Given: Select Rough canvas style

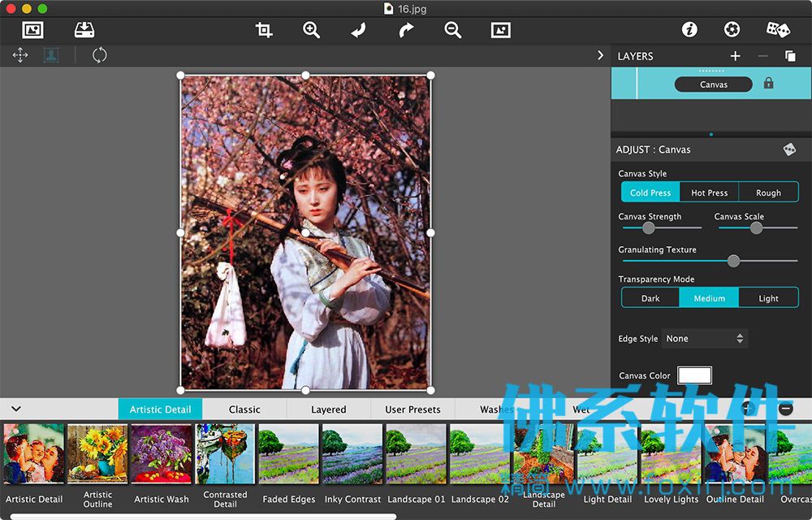Looking at the screenshot, I should click(x=768, y=192).
